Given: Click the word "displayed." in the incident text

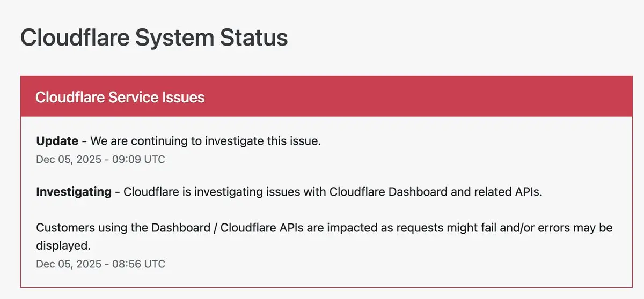Looking at the screenshot, I should [62, 245].
